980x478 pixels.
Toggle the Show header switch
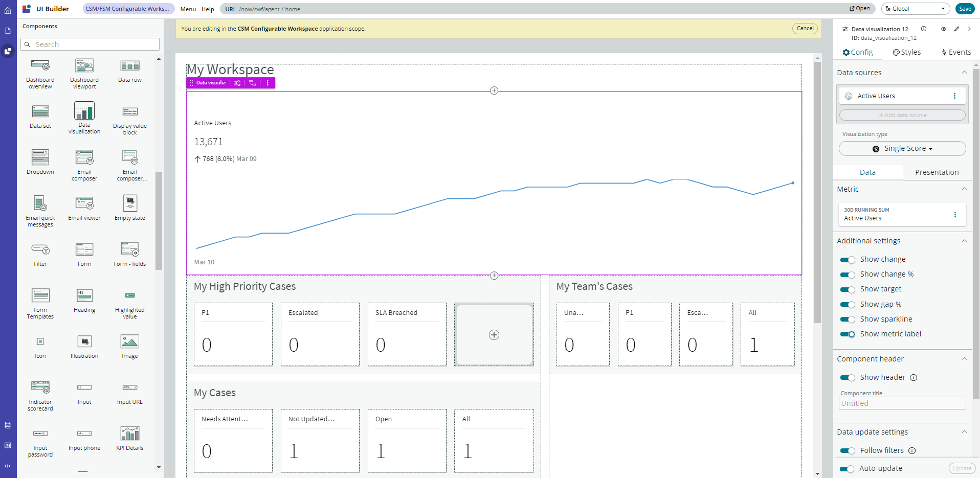(848, 378)
